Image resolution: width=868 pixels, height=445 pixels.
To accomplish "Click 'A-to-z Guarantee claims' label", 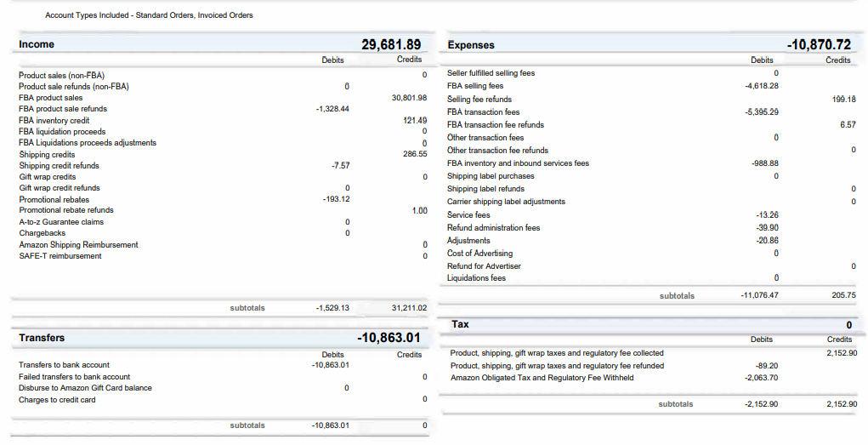I will (61, 222).
